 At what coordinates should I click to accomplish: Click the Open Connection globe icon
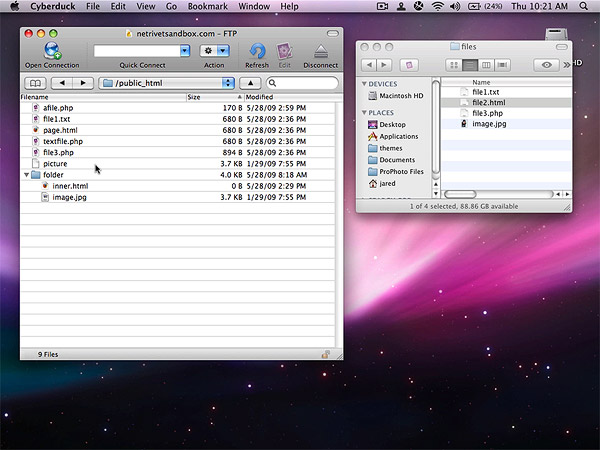[x=52, y=51]
